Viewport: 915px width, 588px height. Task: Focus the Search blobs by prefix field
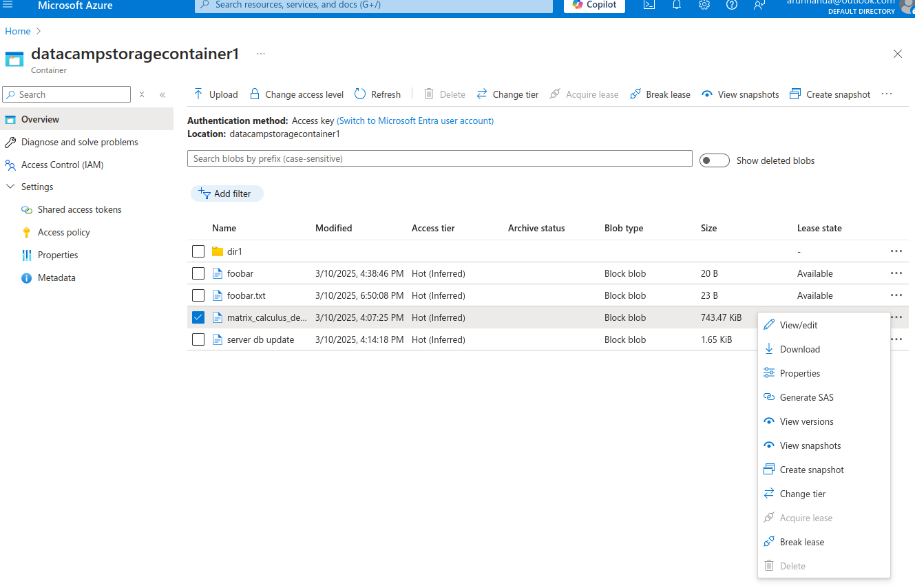point(440,158)
